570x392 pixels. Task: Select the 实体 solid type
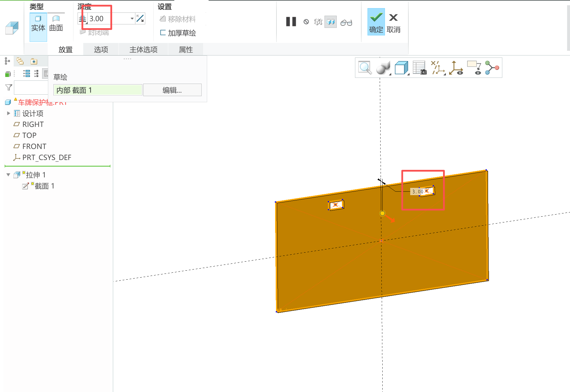pos(38,24)
